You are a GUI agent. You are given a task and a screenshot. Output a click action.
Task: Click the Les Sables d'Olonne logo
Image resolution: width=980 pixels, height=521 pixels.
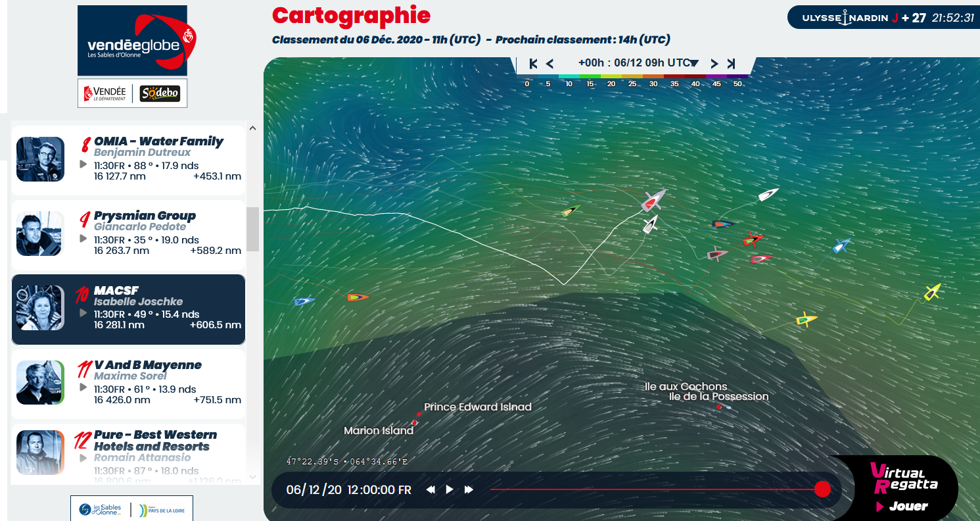tap(100, 509)
